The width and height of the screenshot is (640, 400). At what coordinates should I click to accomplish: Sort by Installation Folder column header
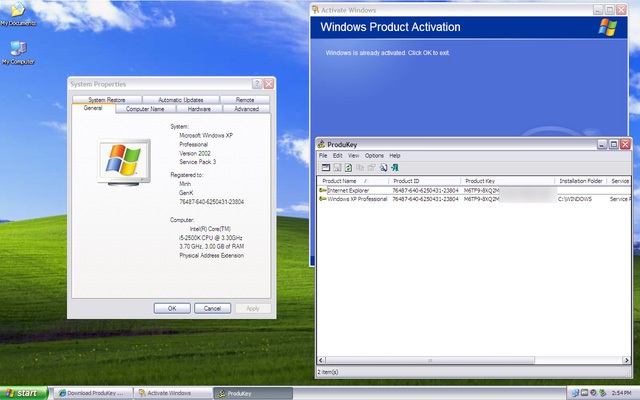tap(581, 181)
